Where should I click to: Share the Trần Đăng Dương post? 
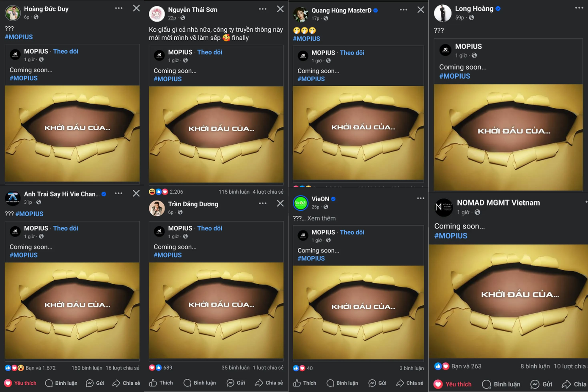coord(269,383)
